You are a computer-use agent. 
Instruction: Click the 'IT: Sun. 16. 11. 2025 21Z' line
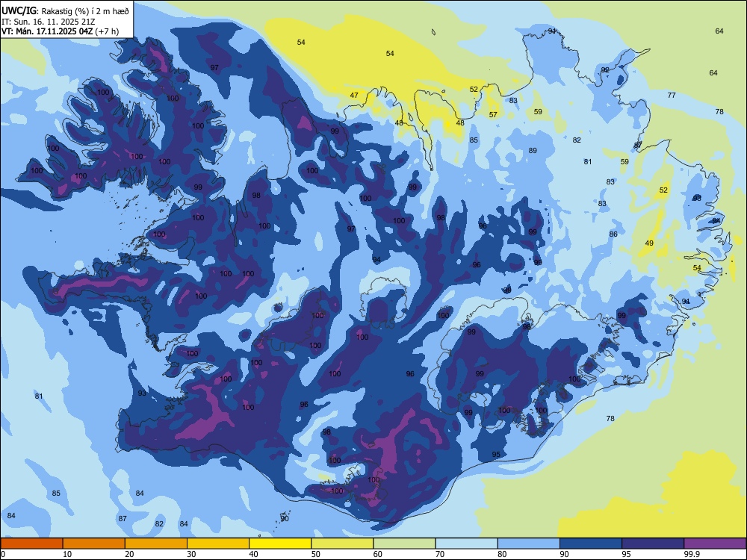coord(49,22)
